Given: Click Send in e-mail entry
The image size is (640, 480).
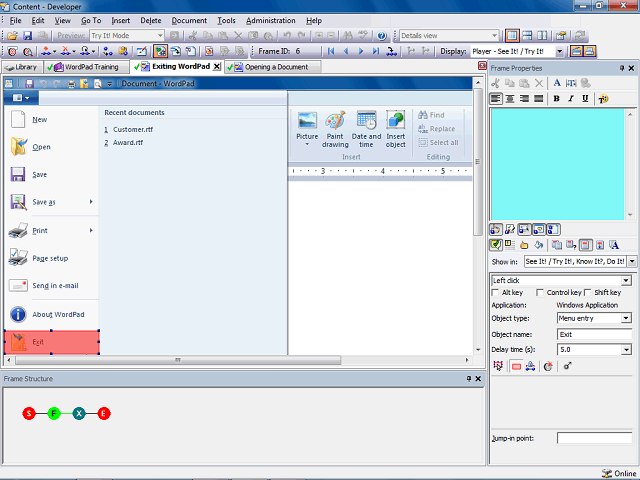Looking at the screenshot, I should point(55,286).
